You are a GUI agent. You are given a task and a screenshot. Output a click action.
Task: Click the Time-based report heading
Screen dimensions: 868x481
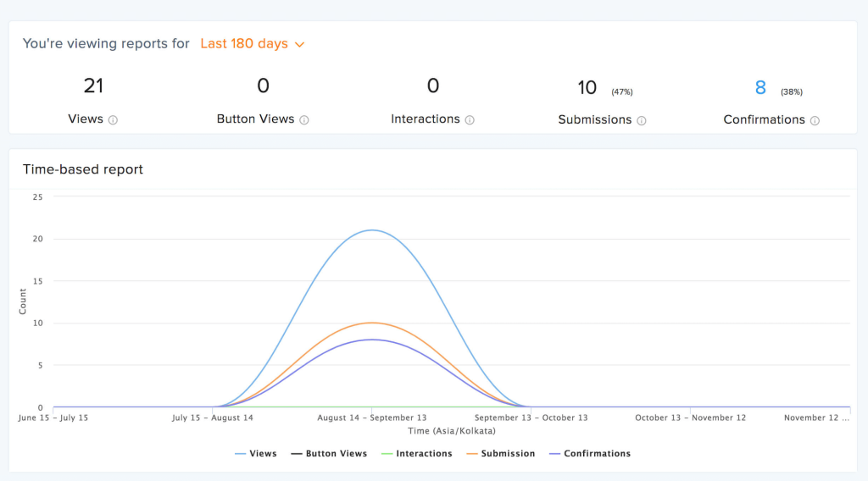pos(83,169)
